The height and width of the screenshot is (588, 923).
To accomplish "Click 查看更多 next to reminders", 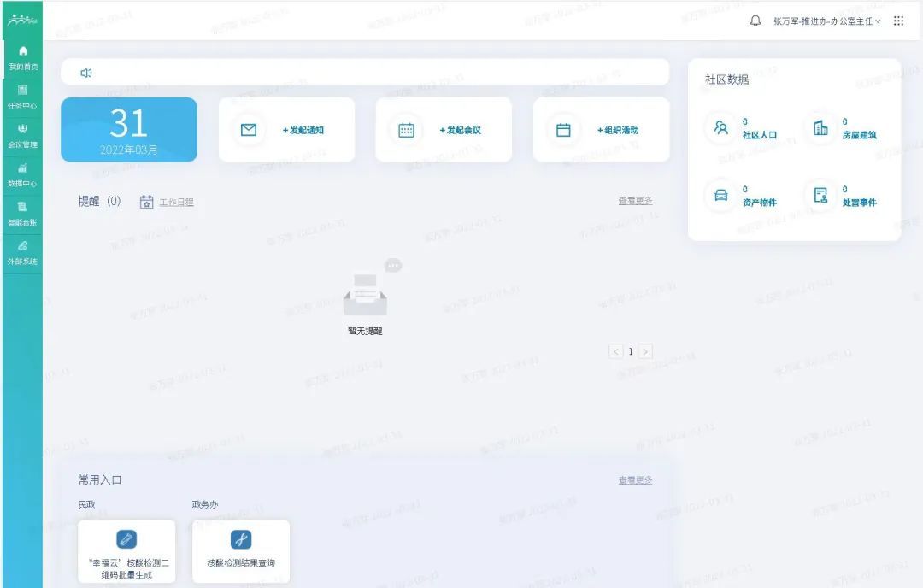I will click(635, 201).
